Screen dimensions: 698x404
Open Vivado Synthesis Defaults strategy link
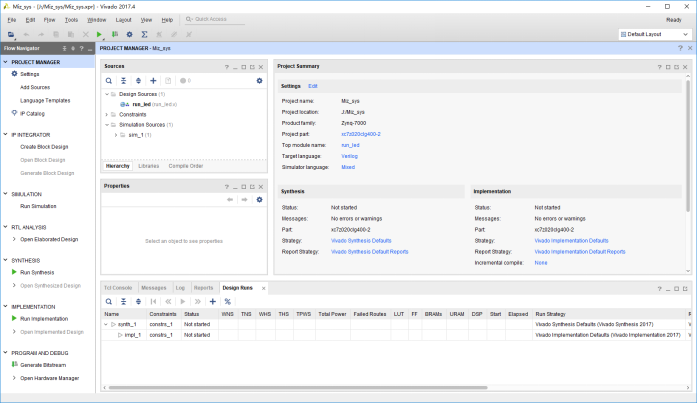pos(362,240)
